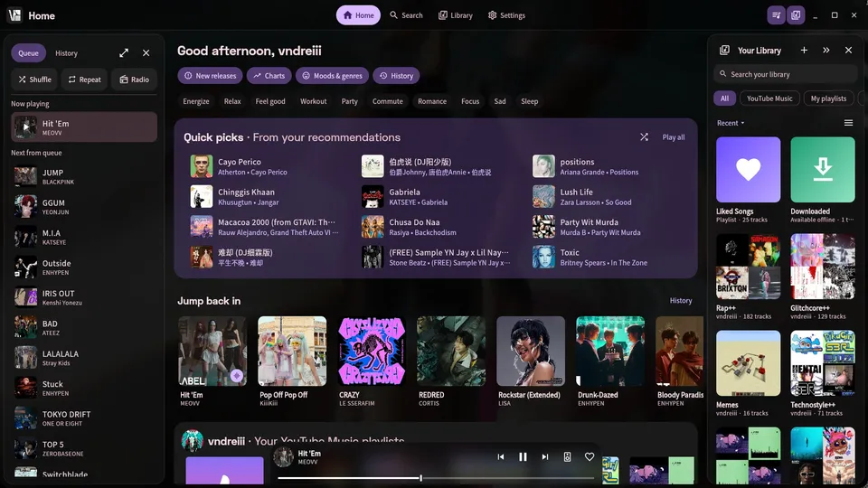
Task: Open the Glitchcore++ playlist
Action: coord(823,277)
